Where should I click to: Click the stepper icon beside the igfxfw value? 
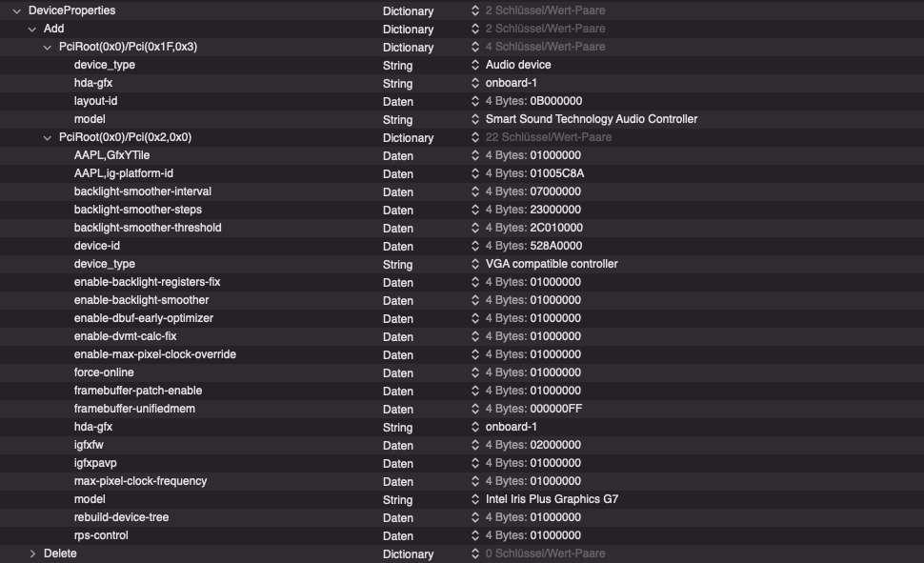pyautogui.click(x=476, y=445)
